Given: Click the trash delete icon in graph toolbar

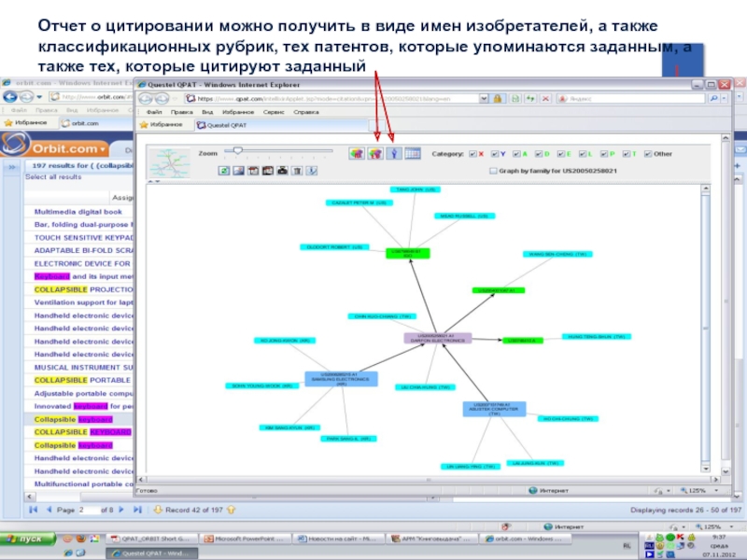Looking at the screenshot, I should [297, 171].
